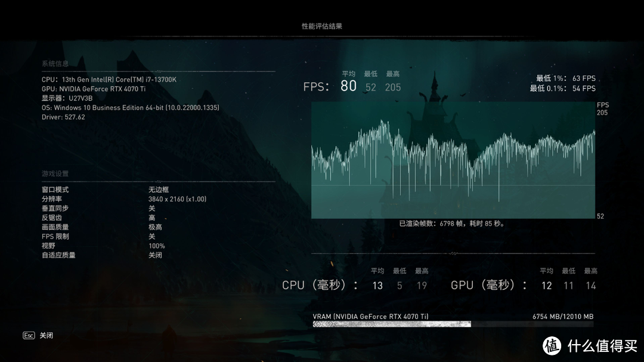Click the 100% field of view value
The image size is (644, 362).
click(x=156, y=246)
